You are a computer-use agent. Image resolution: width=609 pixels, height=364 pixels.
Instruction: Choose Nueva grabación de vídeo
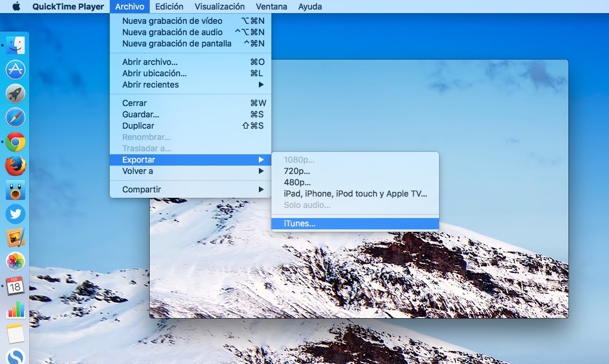coord(190,21)
